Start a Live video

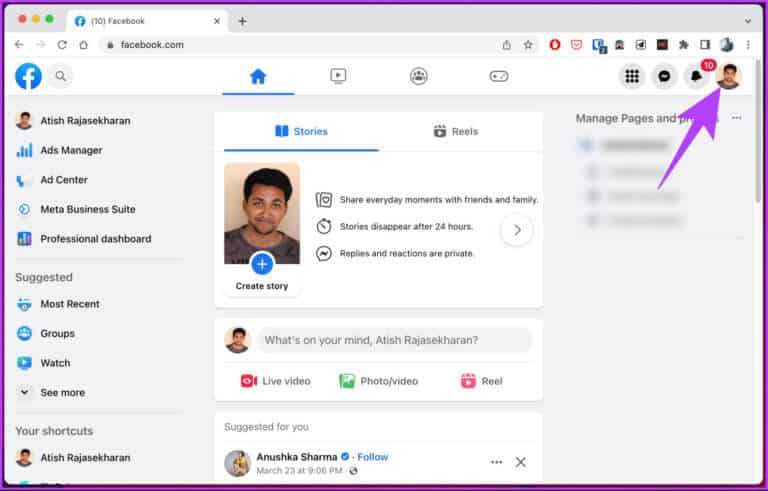(x=275, y=381)
